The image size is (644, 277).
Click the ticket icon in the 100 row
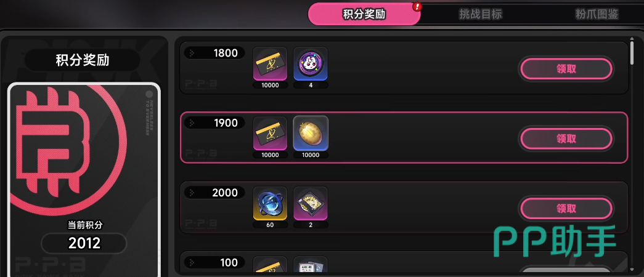(270, 266)
